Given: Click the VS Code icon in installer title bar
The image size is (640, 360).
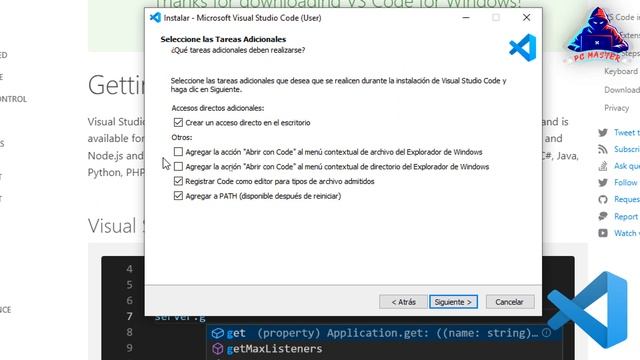Looking at the screenshot, I should click(155, 18).
